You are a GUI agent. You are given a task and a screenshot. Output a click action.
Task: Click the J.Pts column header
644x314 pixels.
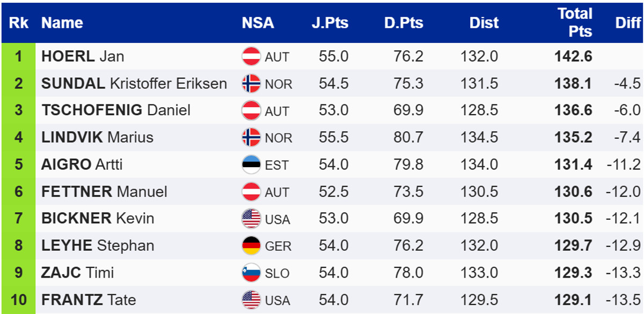[330, 23]
